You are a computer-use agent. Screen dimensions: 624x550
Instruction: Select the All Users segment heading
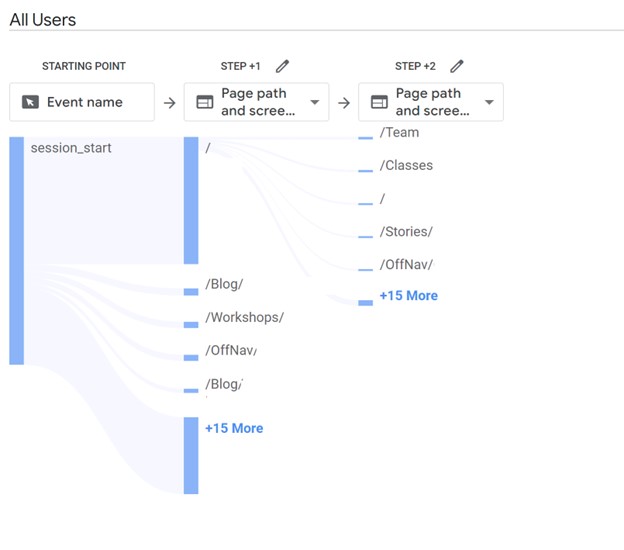coord(43,20)
